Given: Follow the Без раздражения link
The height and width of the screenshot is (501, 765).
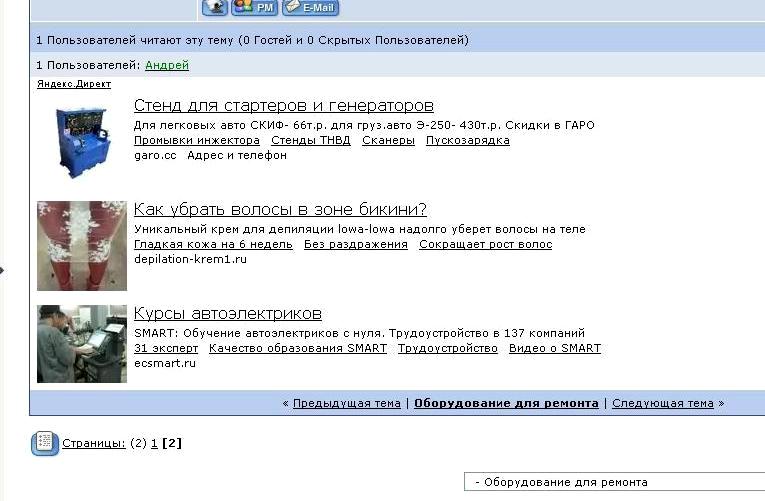Looking at the screenshot, I should (356, 244).
